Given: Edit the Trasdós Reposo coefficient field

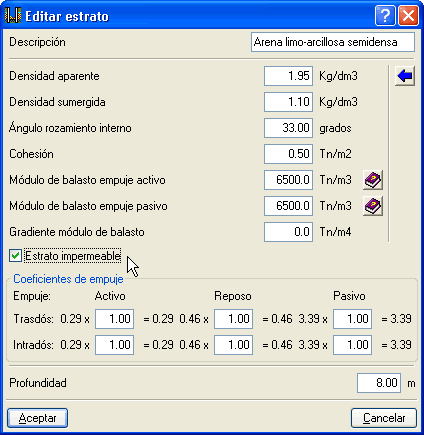Looking at the screenshot, I should point(233,319).
